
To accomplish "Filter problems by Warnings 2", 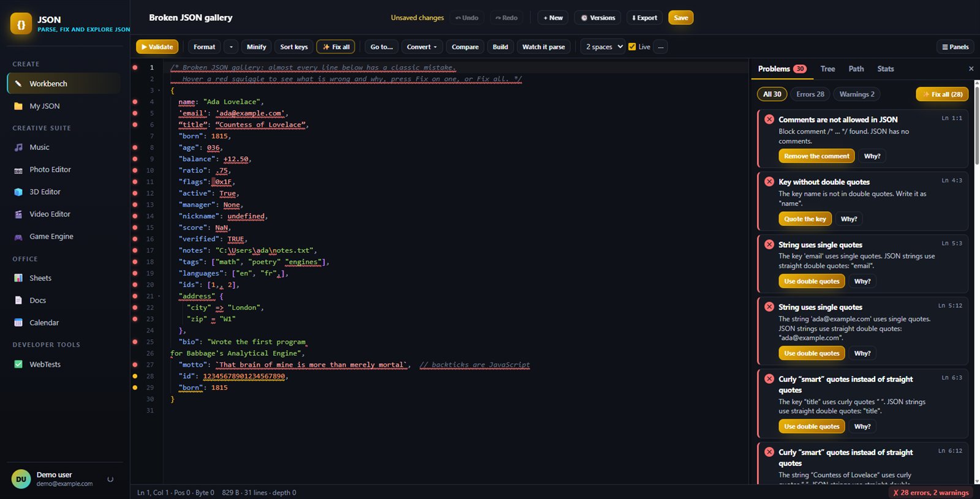I will coord(856,94).
